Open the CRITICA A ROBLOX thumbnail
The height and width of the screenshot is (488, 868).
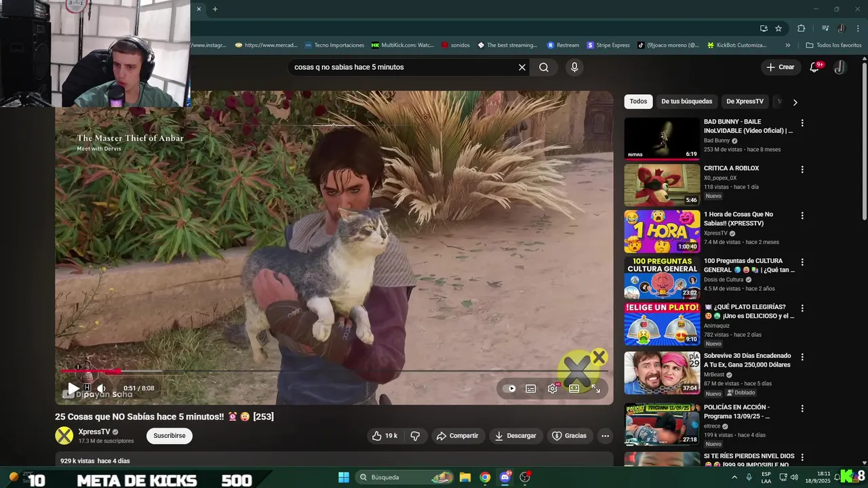tap(662, 185)
